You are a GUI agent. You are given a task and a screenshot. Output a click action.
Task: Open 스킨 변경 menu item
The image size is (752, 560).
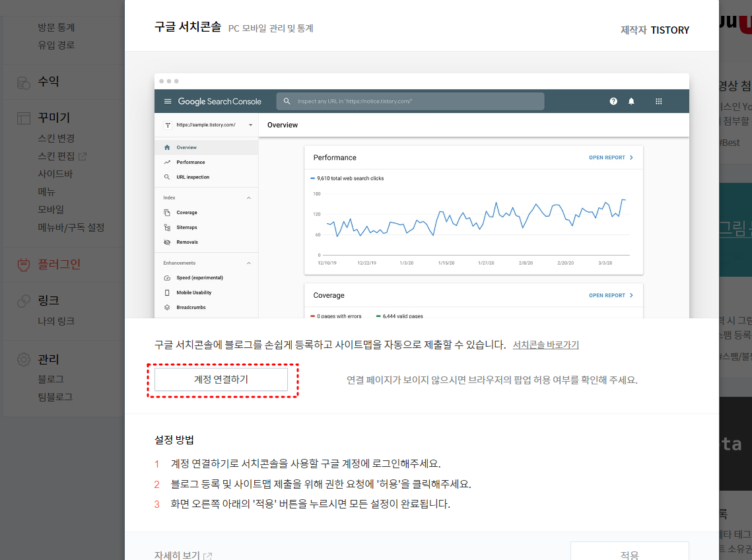(x=56, y=138)
